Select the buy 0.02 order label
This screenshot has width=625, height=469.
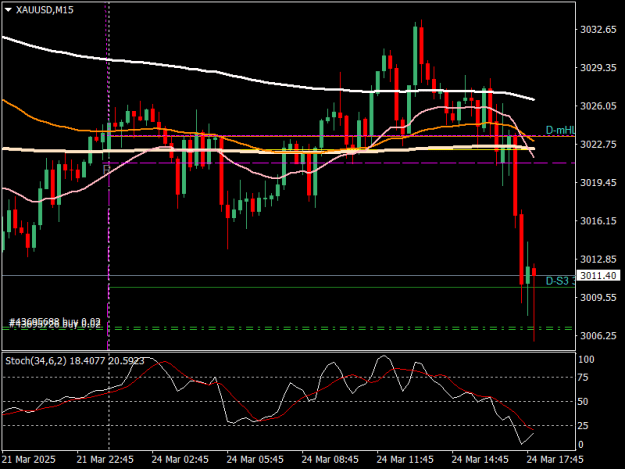coord(55,323)
